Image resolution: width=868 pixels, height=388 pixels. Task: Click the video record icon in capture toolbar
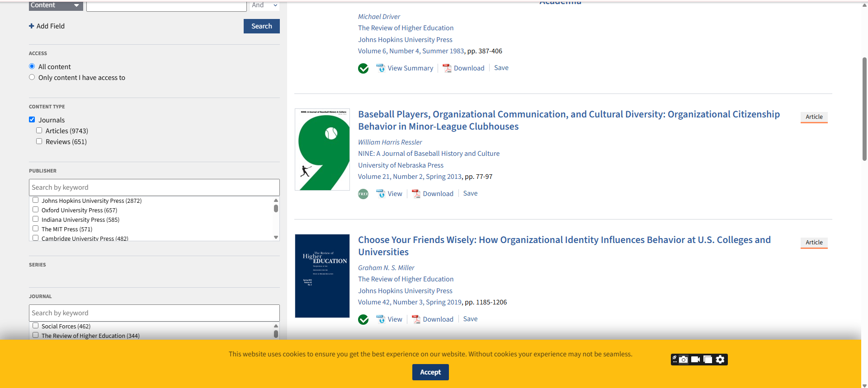696,360
